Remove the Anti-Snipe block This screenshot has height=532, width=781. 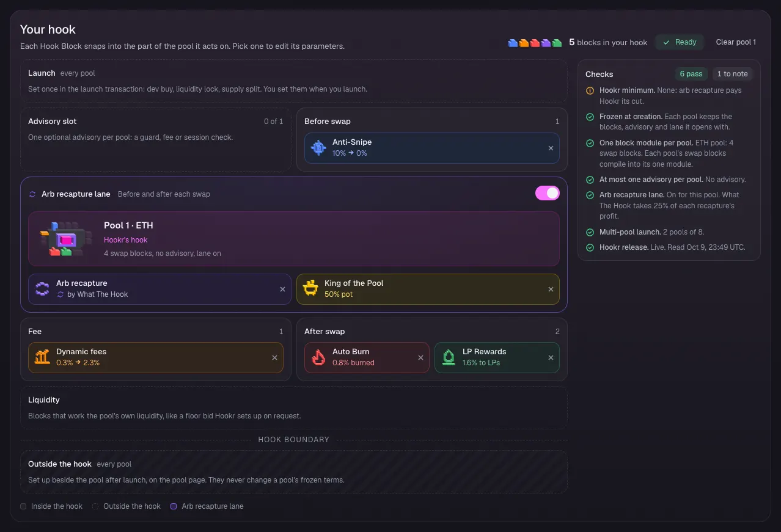click(x=551, y=148)
